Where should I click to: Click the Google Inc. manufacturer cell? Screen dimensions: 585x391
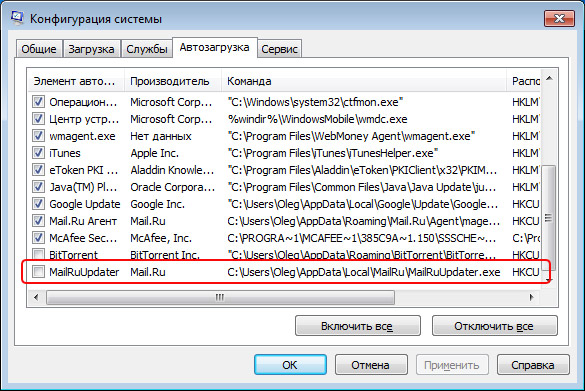click(x=157, y=204)
